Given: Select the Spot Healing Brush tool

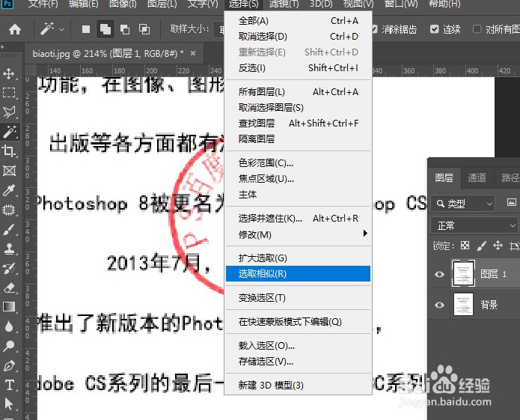Looking at the screenshot, I should [x=9, y=210].
